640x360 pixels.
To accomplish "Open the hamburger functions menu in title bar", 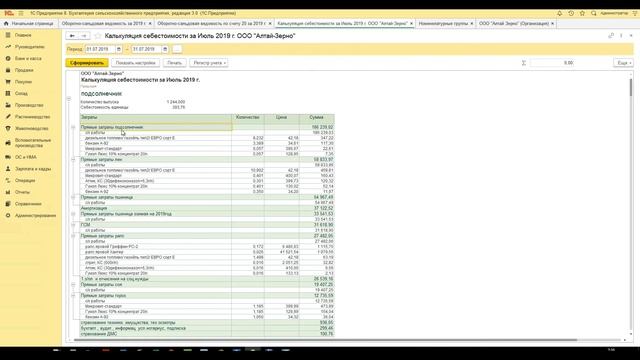I will tap(21, 13).
